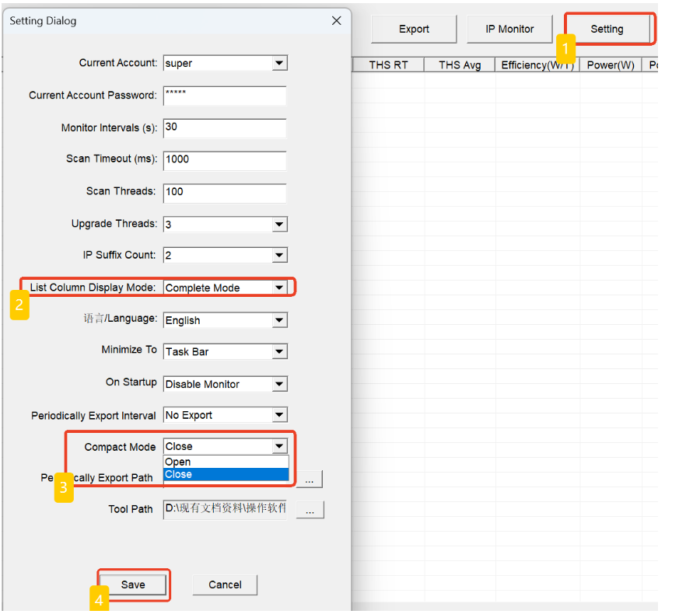Click the THS RT column header

coord(388,65)
